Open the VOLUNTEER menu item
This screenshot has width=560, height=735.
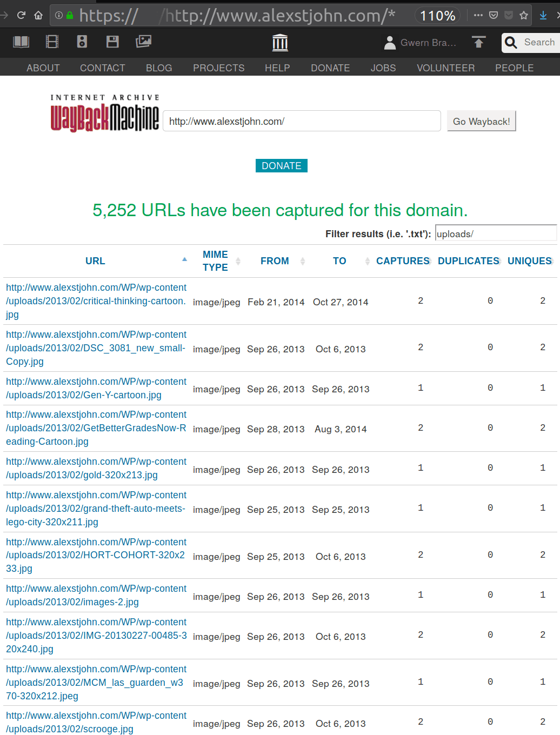pyautogui.click(x=446, y=68)
